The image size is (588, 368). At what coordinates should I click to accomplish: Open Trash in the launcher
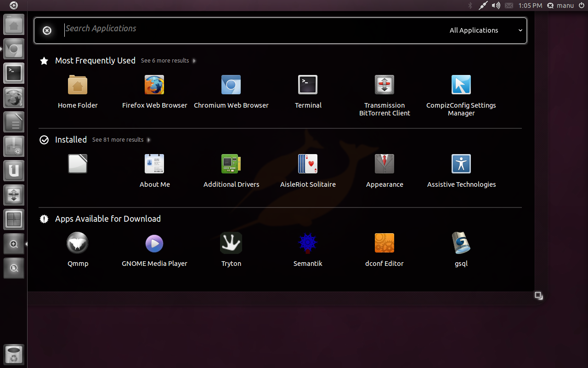point(14,355)
